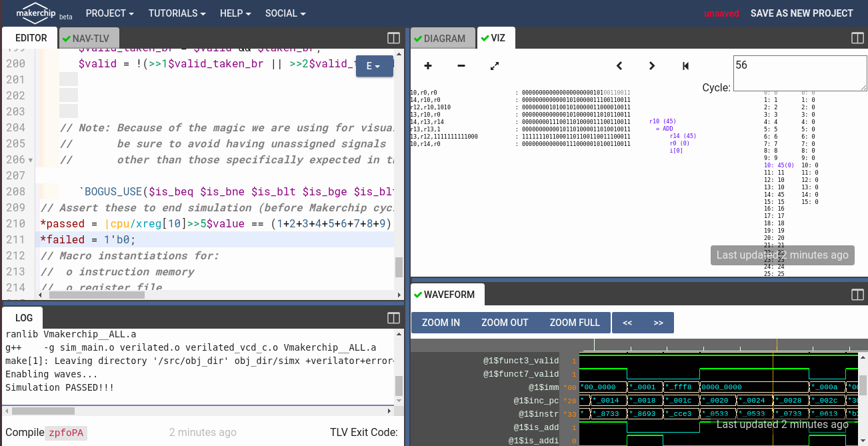
Task: Shift waveform right with >> button
Action: (659, 323)
